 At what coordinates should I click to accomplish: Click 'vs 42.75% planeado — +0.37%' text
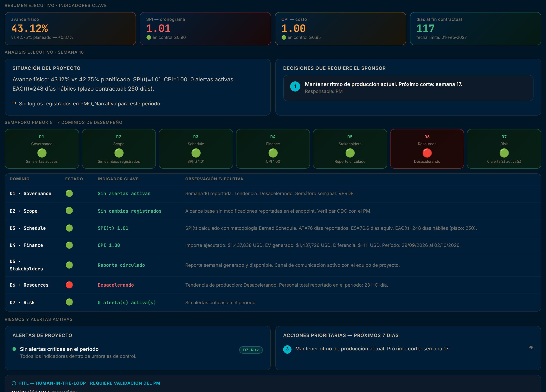42,37
